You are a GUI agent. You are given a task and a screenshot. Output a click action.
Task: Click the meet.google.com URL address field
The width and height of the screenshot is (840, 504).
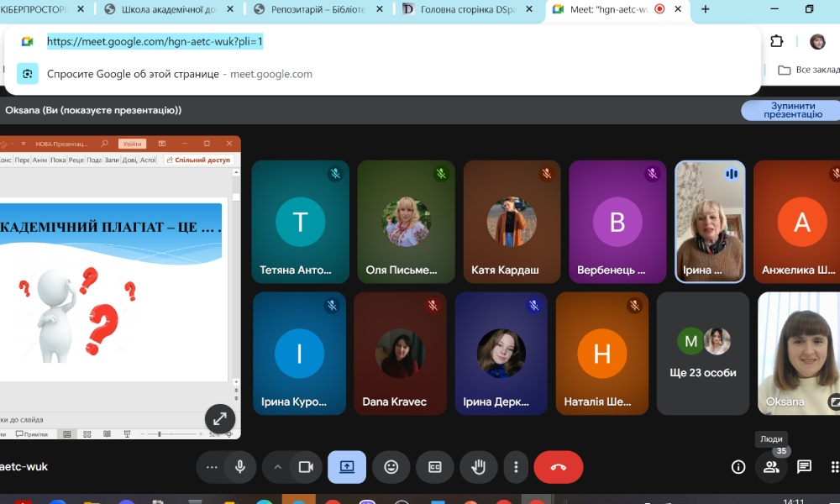pos(155,41)
